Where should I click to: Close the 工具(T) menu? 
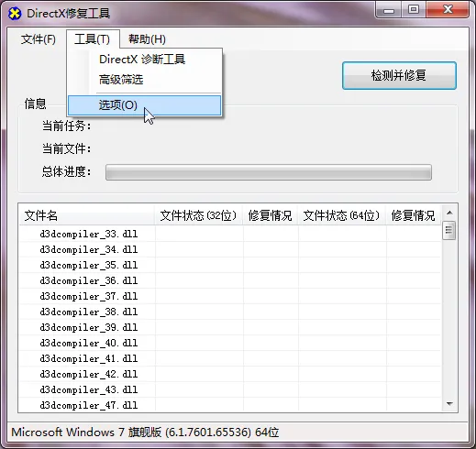coord(93,39)
